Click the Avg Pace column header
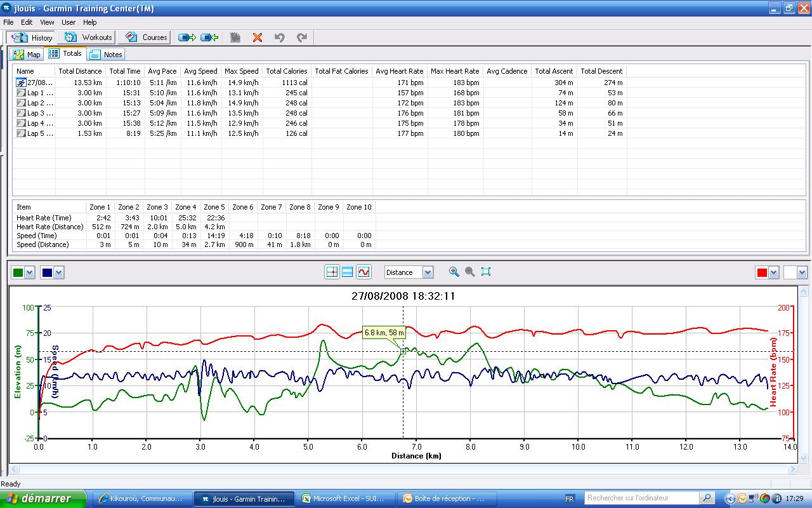 [x=163, y=71]
